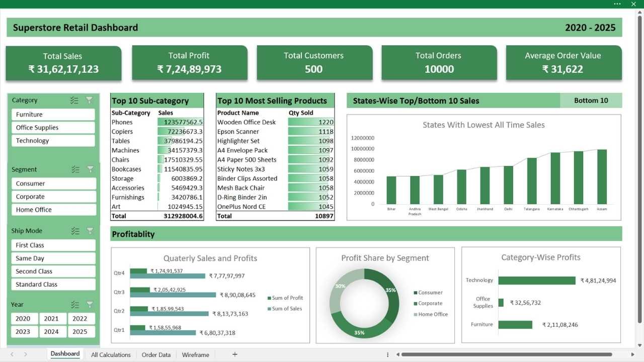Click the Total Orders KPI card

(439, 63)
